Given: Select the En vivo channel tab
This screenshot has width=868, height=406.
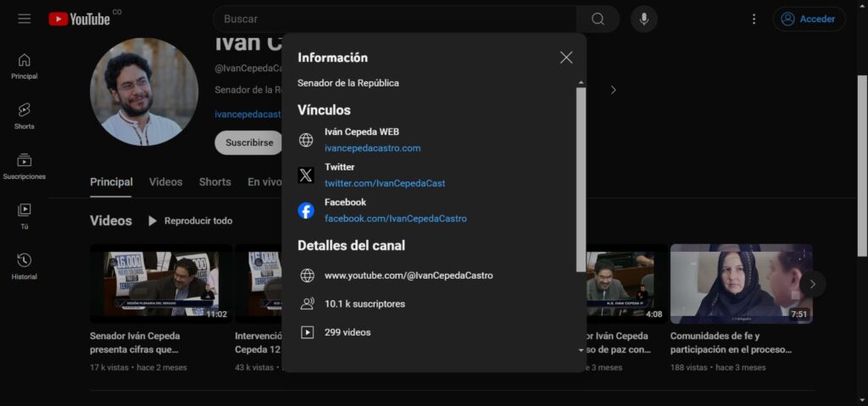Looking at the screenshot, I should pos(264,181).
